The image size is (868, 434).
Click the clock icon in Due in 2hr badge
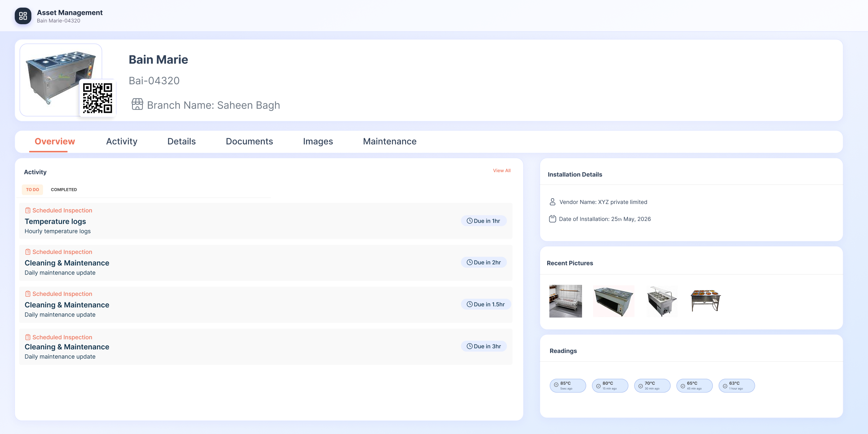[x=469, y=262]
